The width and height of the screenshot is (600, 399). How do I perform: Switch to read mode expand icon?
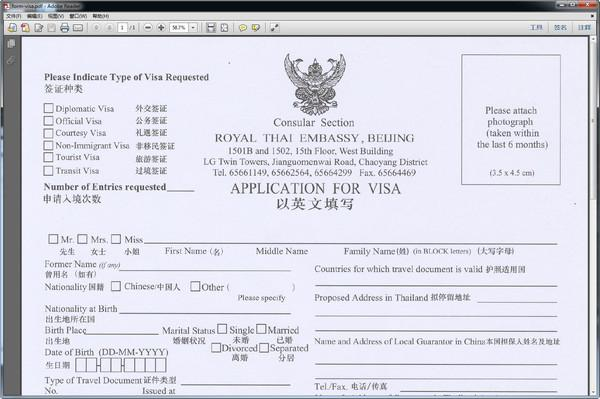274,28
